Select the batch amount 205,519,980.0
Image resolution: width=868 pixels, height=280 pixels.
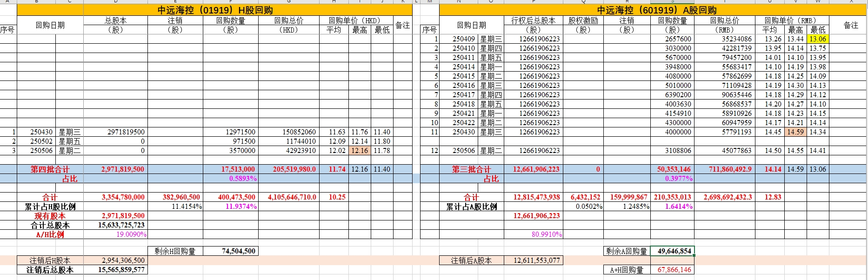coord(289,169)
